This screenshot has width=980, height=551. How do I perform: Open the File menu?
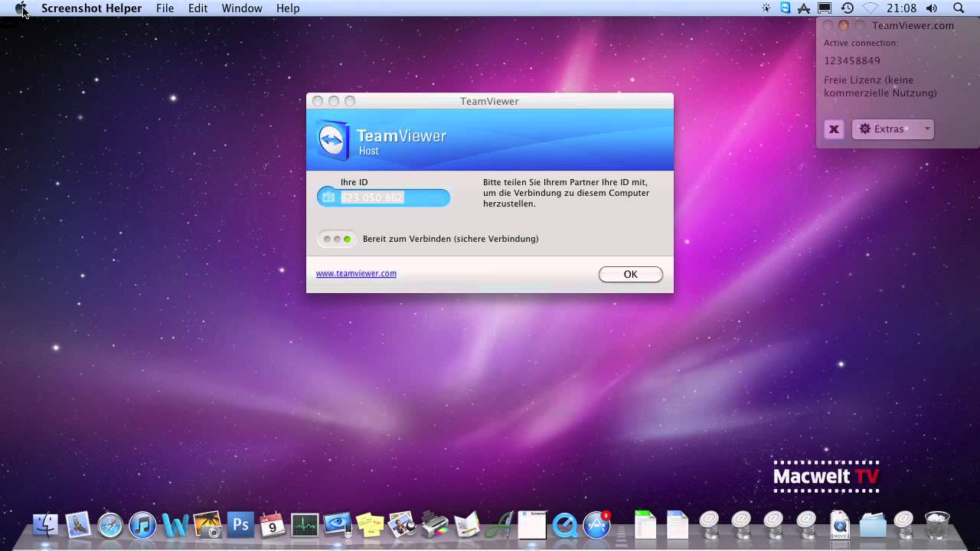(165, 8)
